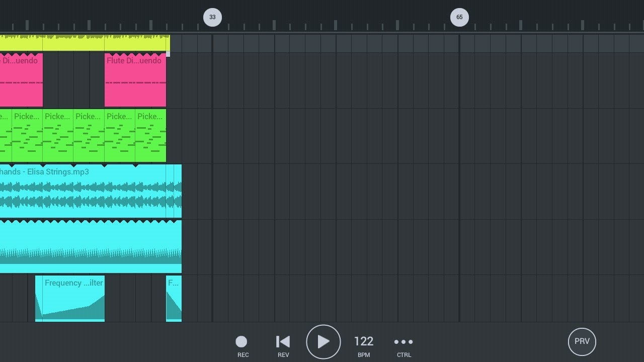The image size is (644, 362).
Task: Select the yellow audio clip on top track
Action: (85, 43)
